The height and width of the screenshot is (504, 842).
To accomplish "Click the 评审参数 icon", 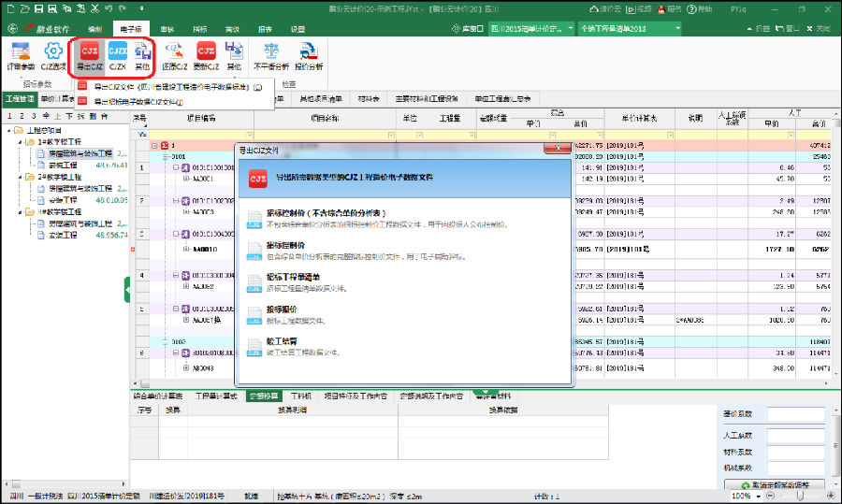I will click(20, 54).
